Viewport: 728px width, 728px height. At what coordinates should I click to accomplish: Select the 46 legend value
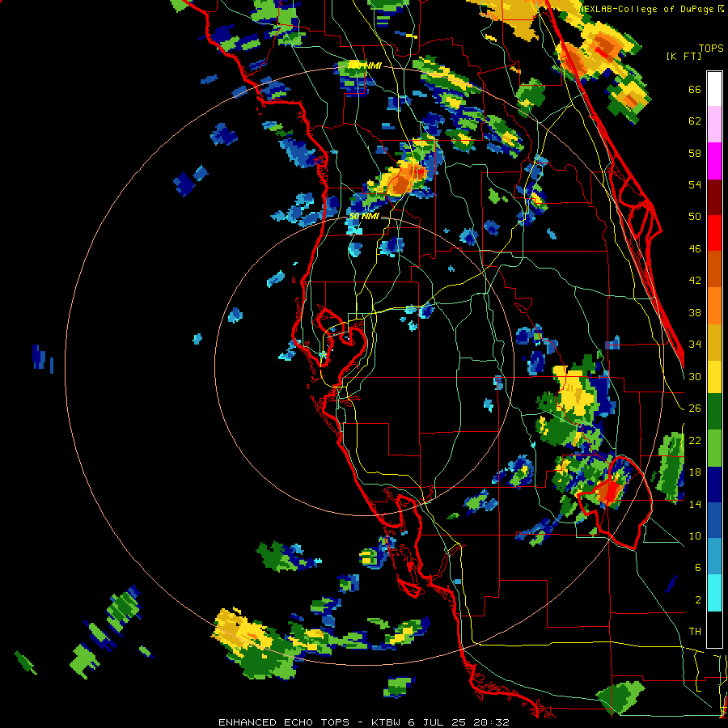click(695, 249)
